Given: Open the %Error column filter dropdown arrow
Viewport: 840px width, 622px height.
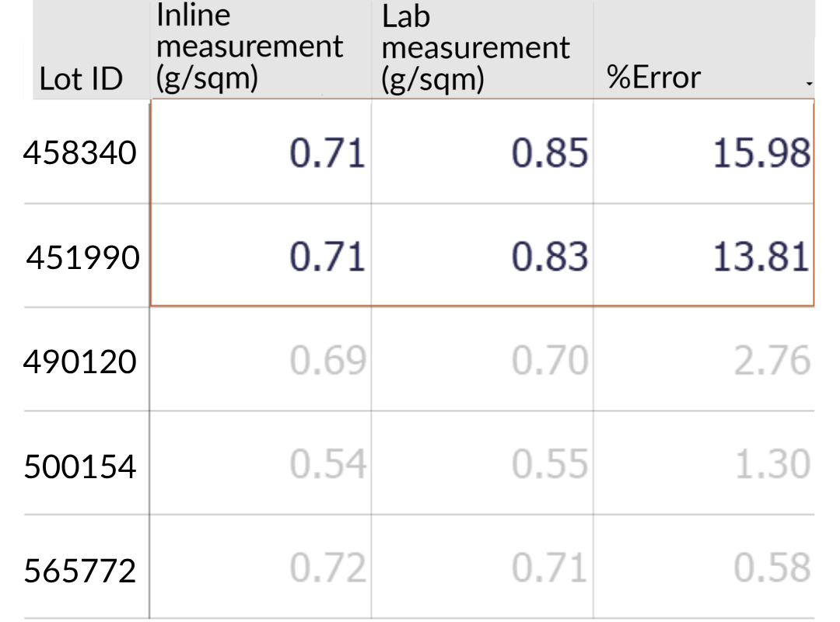Looking at the screenshot, I should click(809, 82).
